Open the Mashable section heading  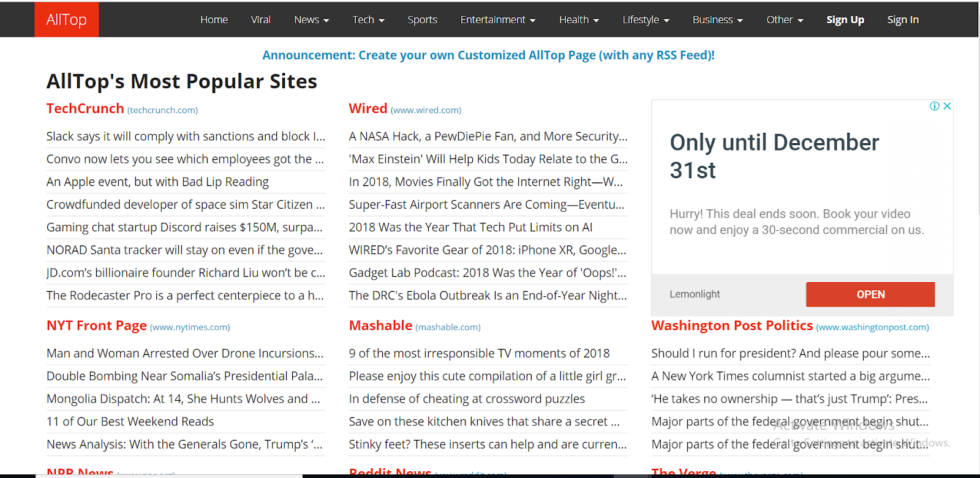click(x=380, y=326)
